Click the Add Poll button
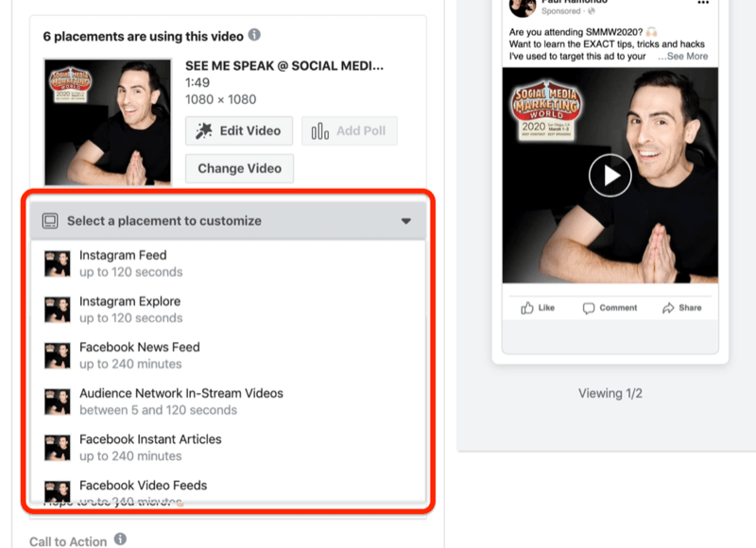The image size is (756, 548). coord(350,130)
